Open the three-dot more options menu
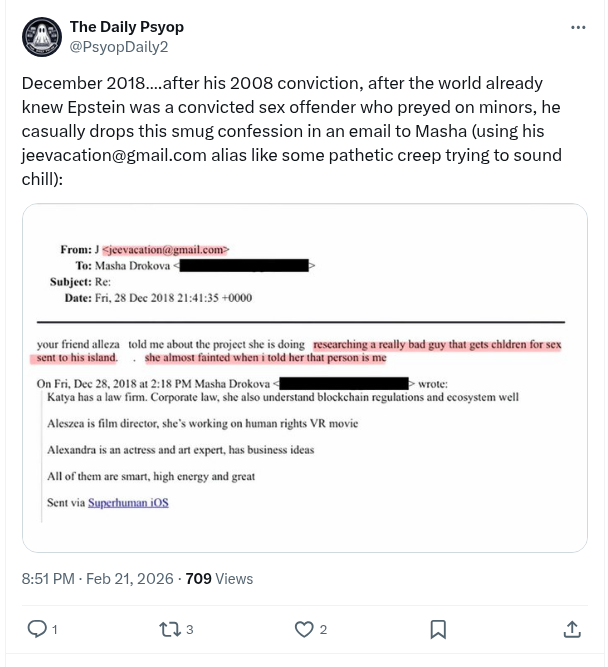This screenshot has width=608, height=667. [x=578, y=27]
